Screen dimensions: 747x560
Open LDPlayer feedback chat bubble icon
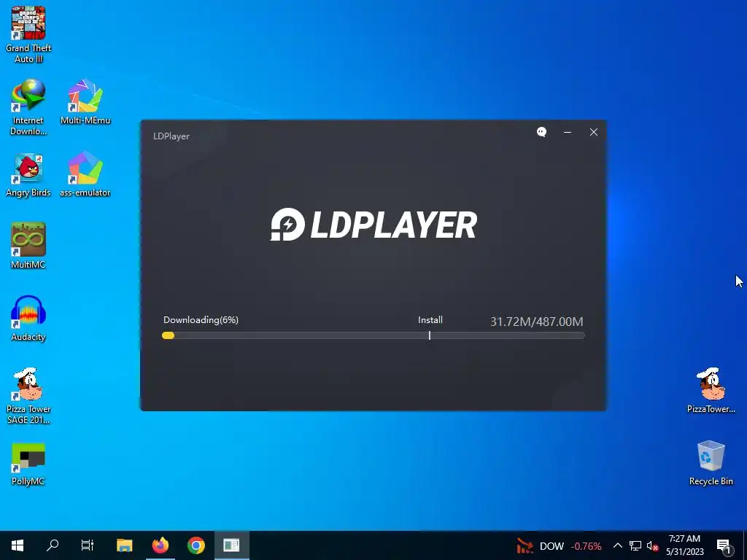542,132
